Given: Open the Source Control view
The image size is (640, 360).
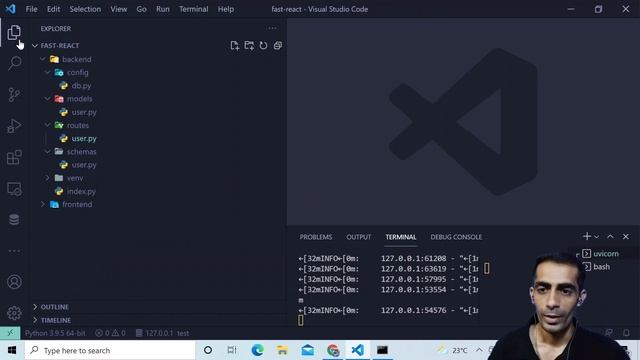Looking at the screenshot, I should 14,95.
